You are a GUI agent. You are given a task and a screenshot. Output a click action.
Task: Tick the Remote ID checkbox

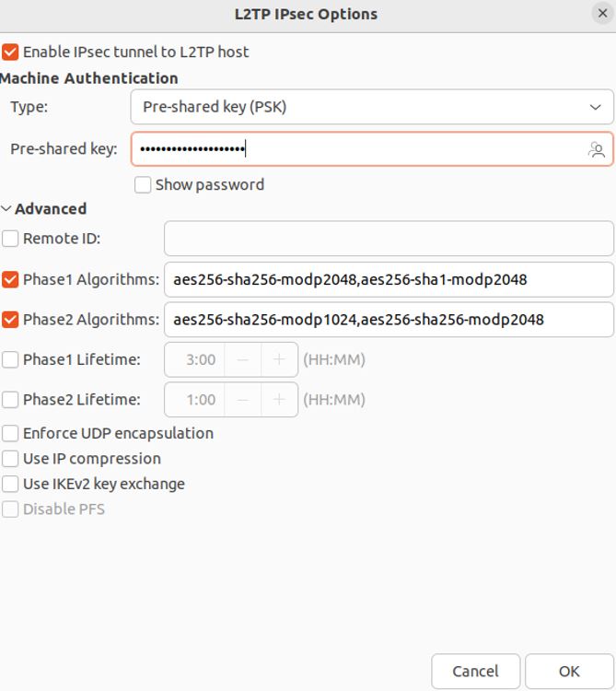[11, 239]
